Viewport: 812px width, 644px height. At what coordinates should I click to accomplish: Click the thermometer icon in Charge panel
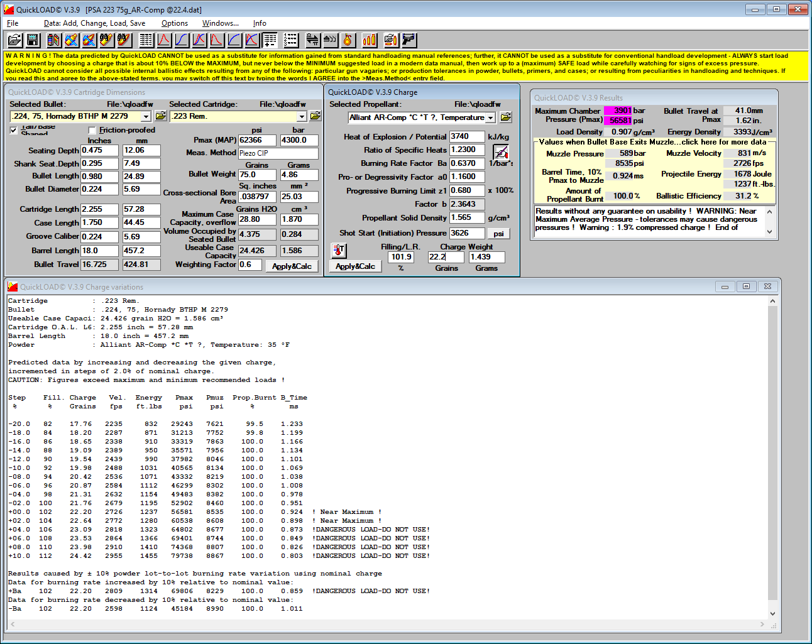339,251
